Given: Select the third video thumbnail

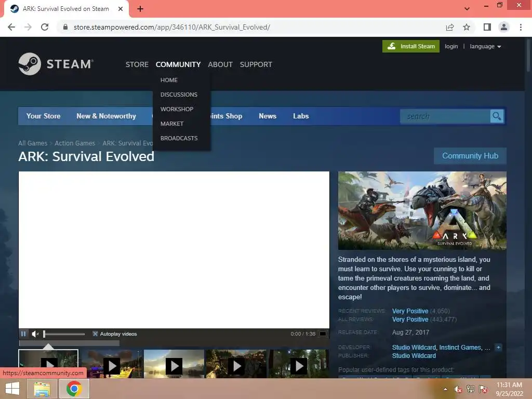Looking at the screenshot, I should tap(174, 364).
